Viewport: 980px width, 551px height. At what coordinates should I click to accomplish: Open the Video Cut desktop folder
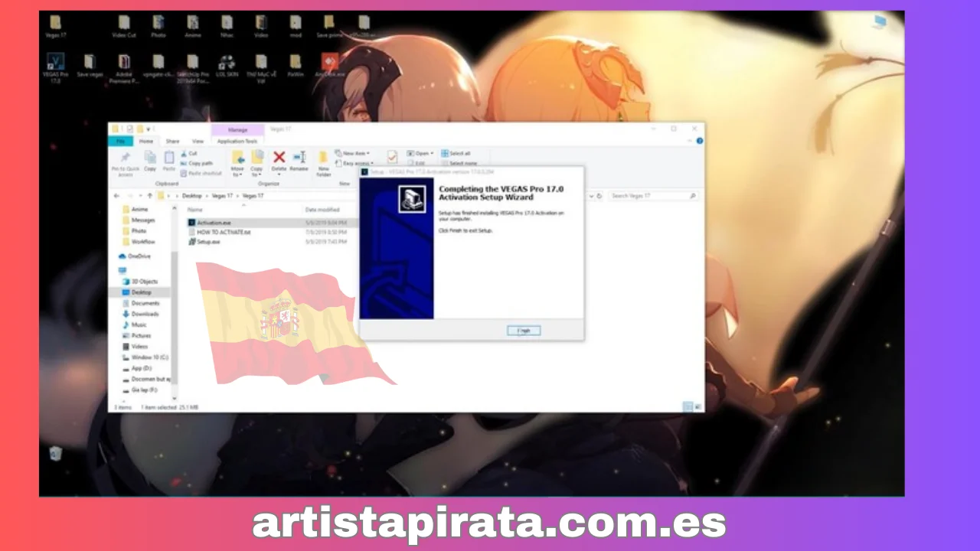tap(124, 28)
